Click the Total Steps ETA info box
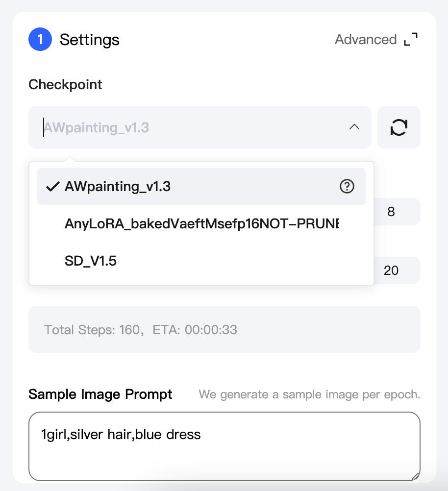The width and height of the screenshot is (448, 491). click(224, 329)
